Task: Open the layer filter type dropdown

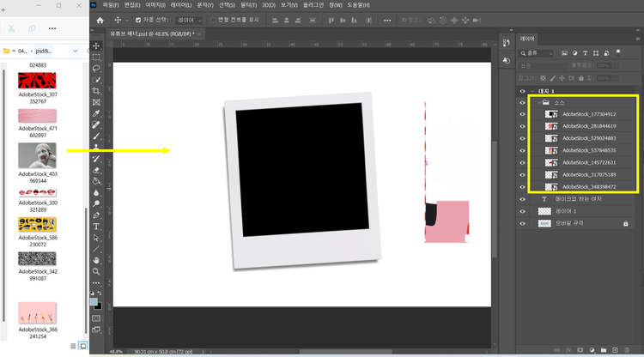Action: click(537, 53)
